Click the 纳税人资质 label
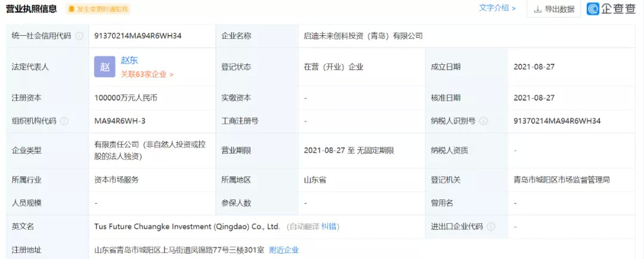This screenshot has width=644, height=259. click(450, 151)
